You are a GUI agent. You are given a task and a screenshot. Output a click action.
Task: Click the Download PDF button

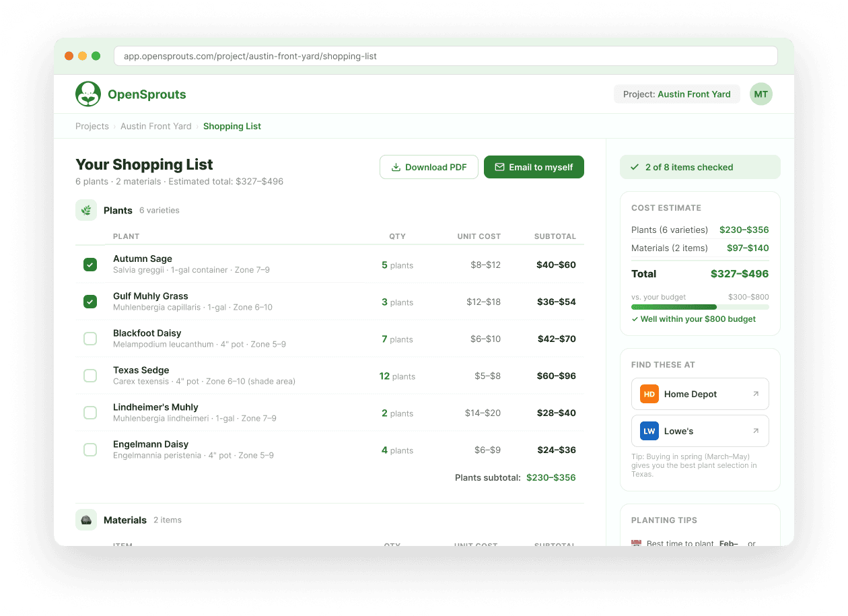(429, 166)
